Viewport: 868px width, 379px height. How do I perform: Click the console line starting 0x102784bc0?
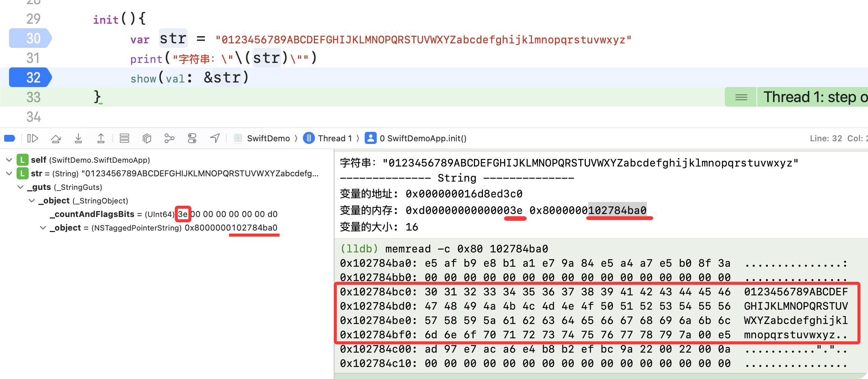594,292
